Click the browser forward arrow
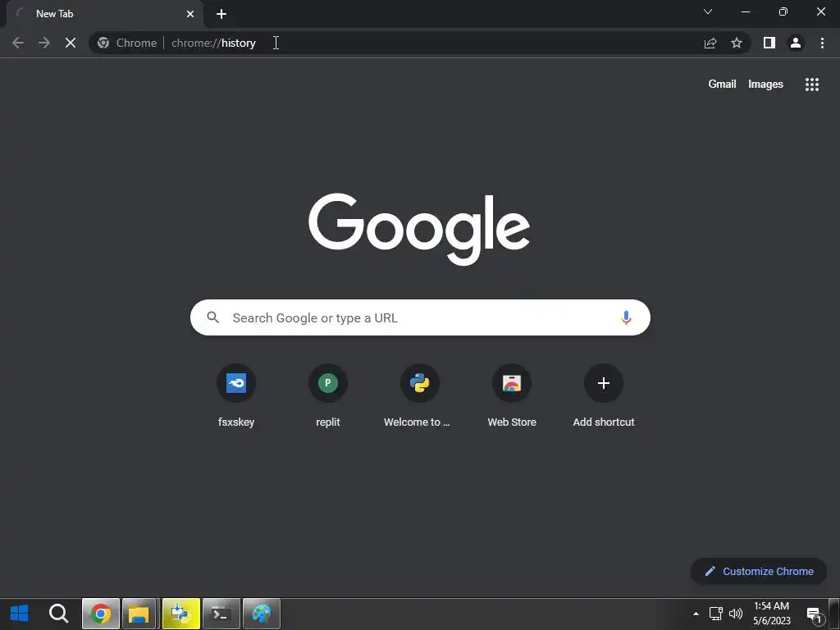The width and height of the screenshot is (840, 630). coord(44,43)
